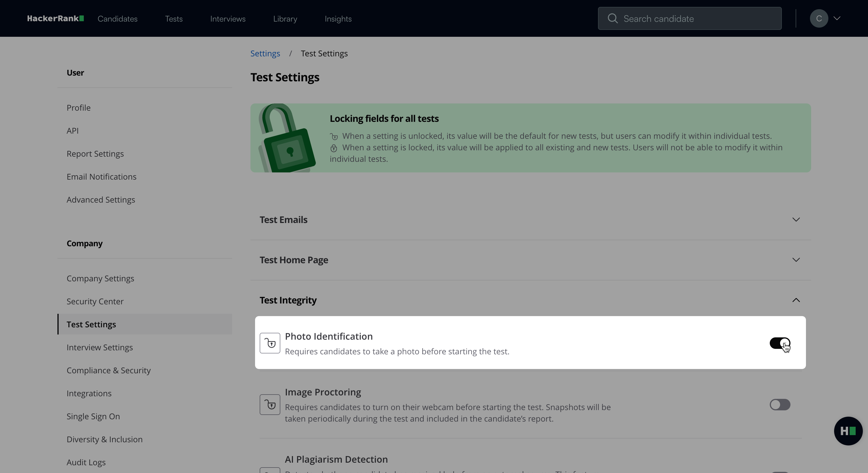Open Interview Settings in sidebar

100,347
